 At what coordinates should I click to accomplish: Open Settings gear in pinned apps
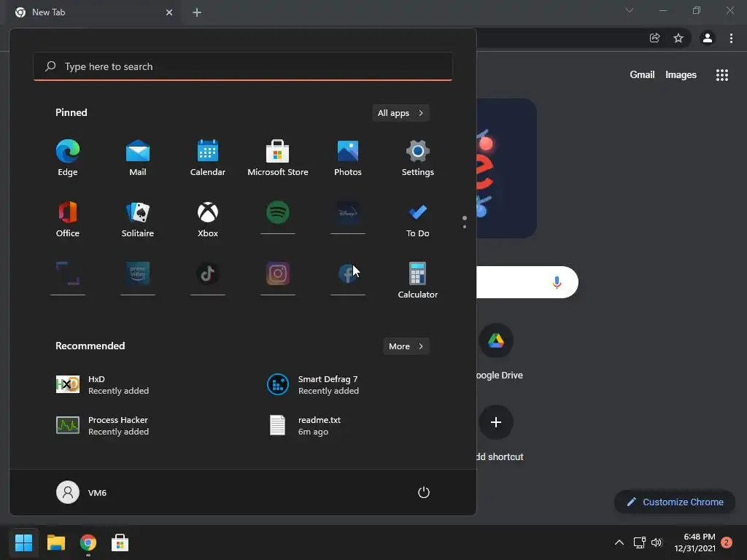tap(418, 158)
